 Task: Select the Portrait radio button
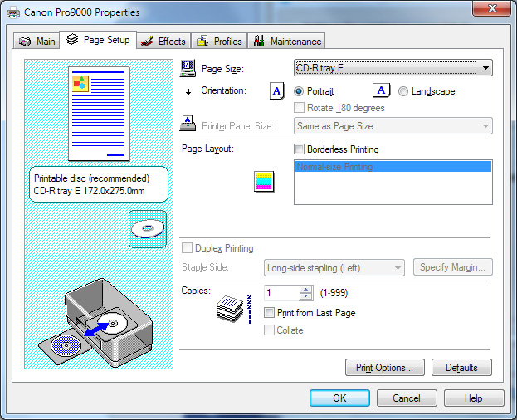coord(300,91)
